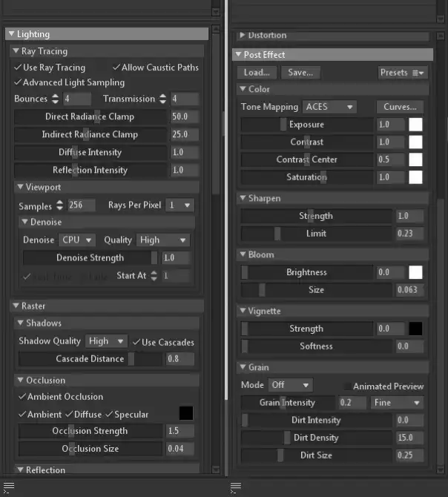Enable Animated Preview checkbox

(x=348, y=386)
